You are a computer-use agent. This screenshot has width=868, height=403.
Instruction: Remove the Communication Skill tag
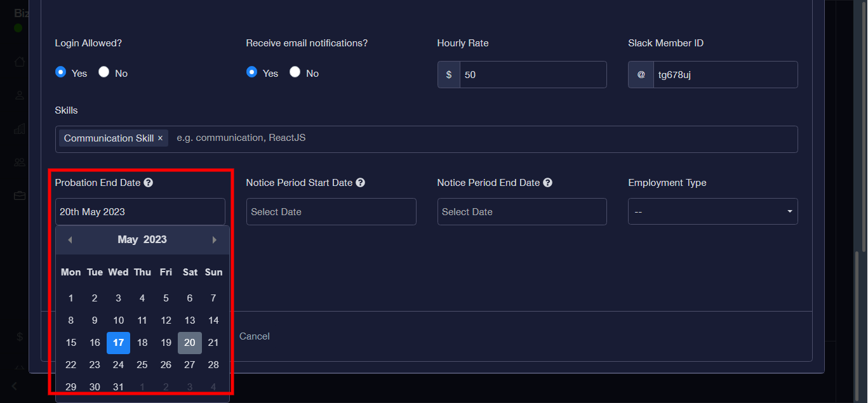point(160,138)
